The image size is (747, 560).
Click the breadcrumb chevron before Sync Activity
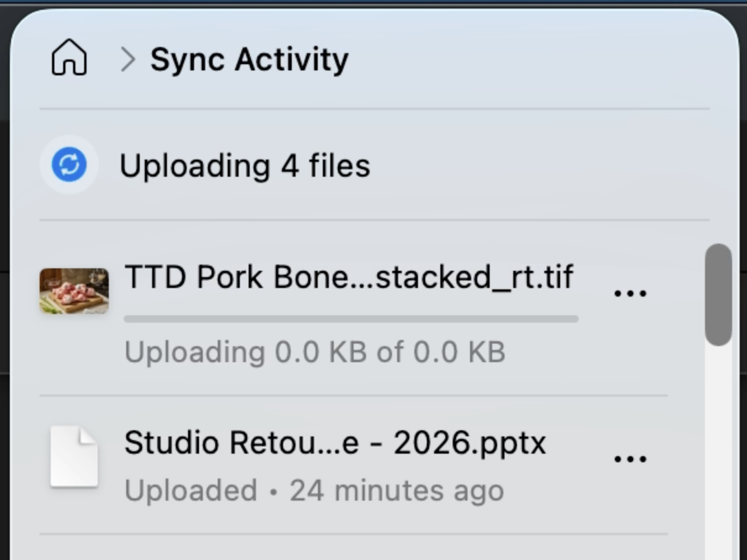coord(128,59)
